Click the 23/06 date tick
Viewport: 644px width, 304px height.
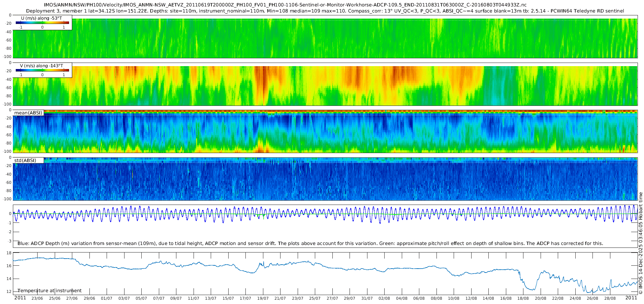click(x=37, y=298)
